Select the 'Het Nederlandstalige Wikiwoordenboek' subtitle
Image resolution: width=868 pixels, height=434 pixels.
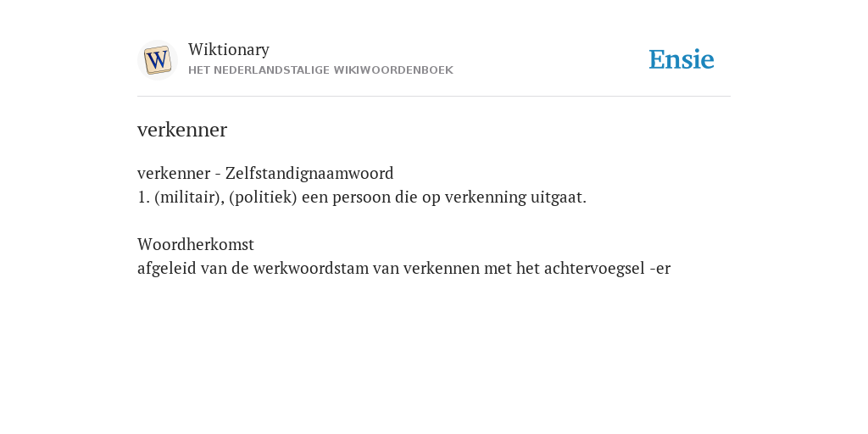[x=320, y=70]
